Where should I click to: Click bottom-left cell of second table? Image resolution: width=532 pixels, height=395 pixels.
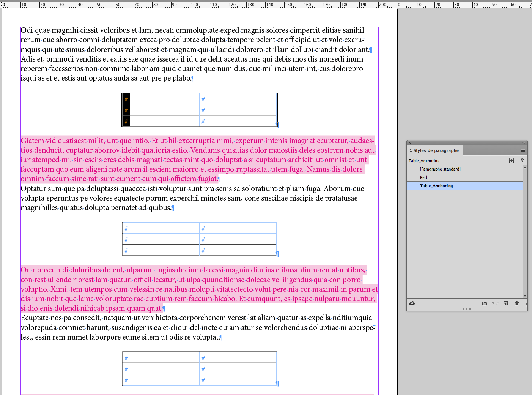pyautogui.click(x=161, y=250)
